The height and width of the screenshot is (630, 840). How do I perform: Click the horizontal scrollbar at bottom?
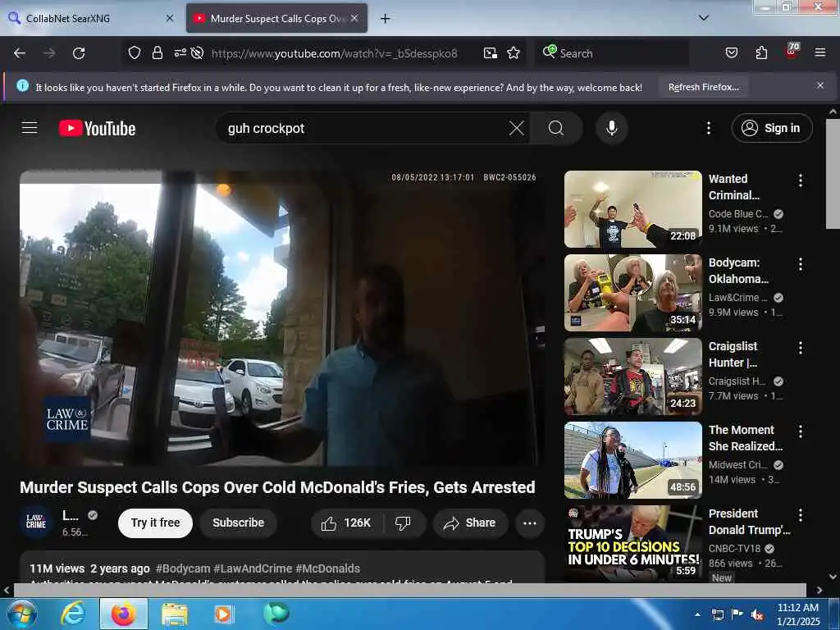pos(410,590)
